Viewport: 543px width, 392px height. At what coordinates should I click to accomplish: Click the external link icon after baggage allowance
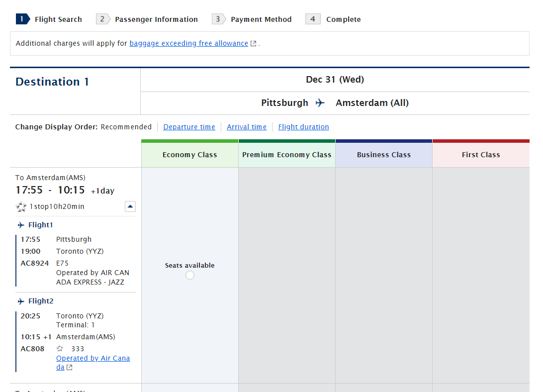pos(253,44)
